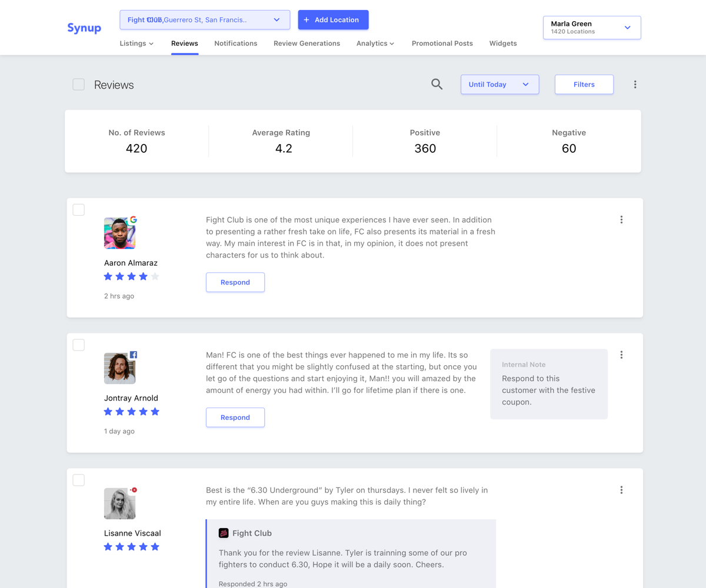Screen dimensions: 706x588
Task: Click Lisanne Viscaal's star rating
Action: click(131, 547)
